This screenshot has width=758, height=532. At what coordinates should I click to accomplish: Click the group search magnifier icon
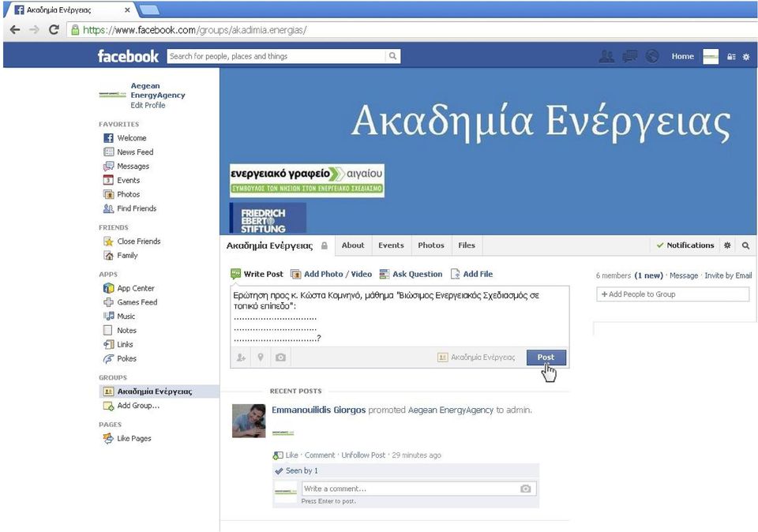point(746,245)
